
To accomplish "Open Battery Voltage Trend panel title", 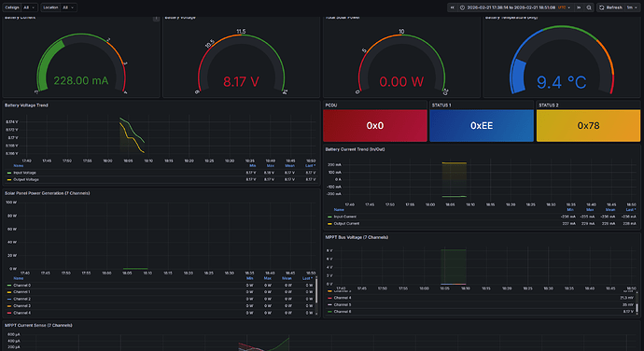I will tap(26, 105).
